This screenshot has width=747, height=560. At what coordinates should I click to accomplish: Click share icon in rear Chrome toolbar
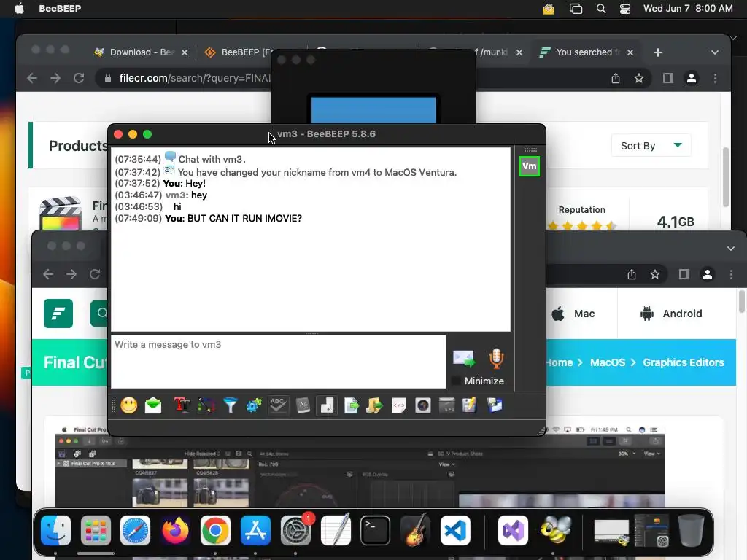click(x=616, y=78)
